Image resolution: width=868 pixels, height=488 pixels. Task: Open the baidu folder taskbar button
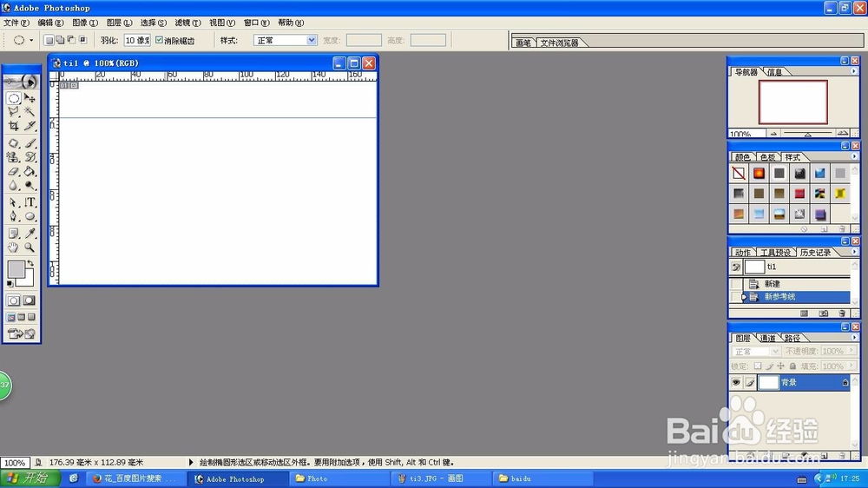pyautogui.click(x=542, y=478)
